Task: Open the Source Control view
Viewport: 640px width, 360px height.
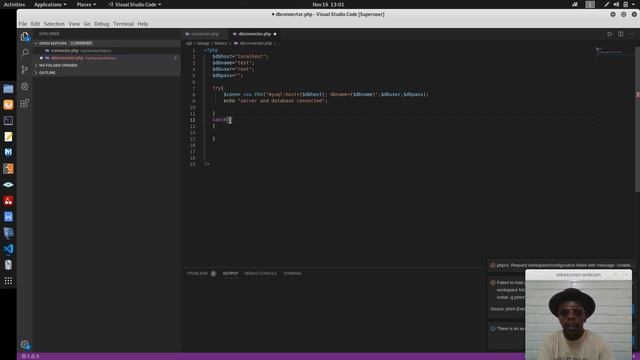Action: click(25, 69)
